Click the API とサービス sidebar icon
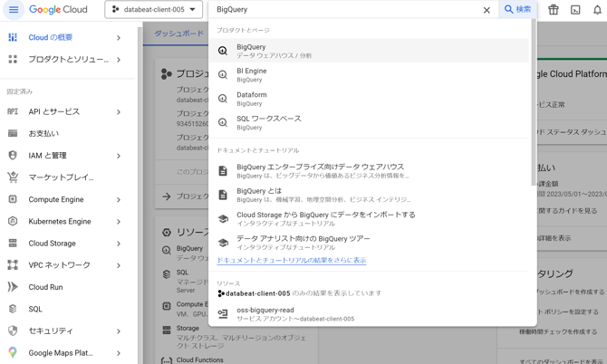 [13, 111]
